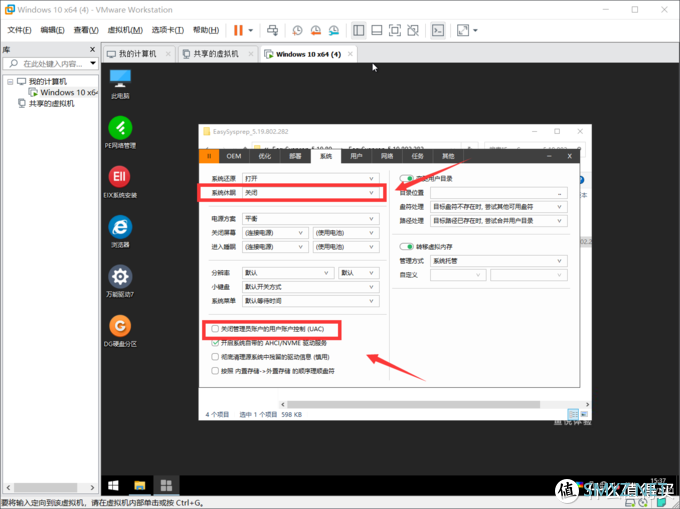
Task: Switch to the 用户 tab
Action: pyautogui.click(x=356, y=156)
